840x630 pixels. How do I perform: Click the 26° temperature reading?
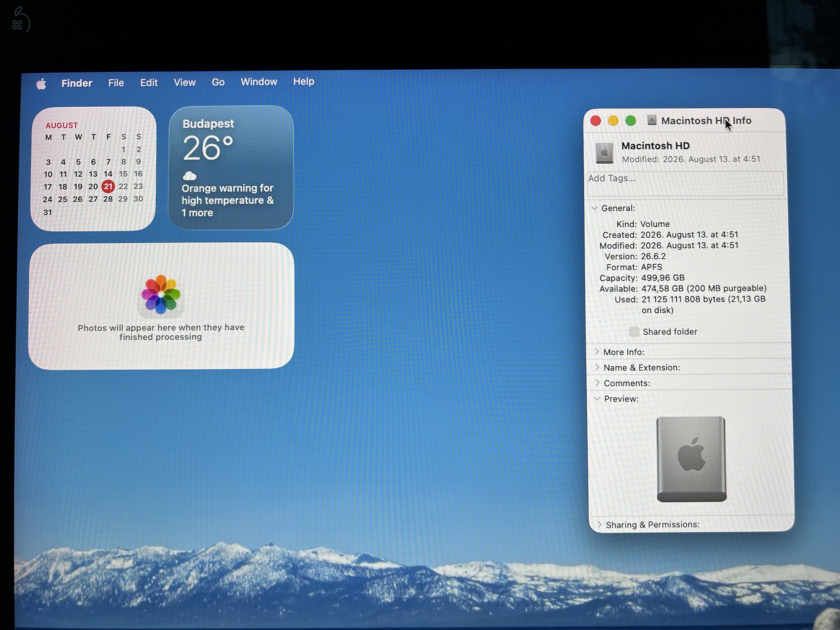[x=208, y=148]
